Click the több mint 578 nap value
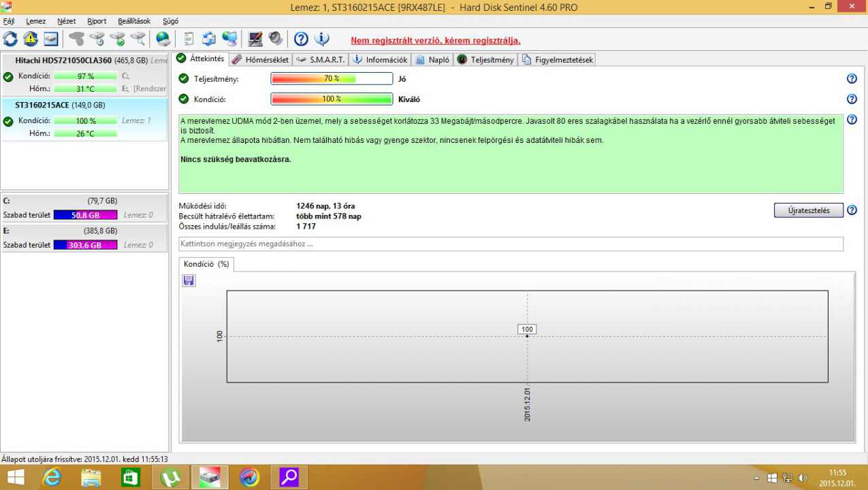 (x=329, y=216)
